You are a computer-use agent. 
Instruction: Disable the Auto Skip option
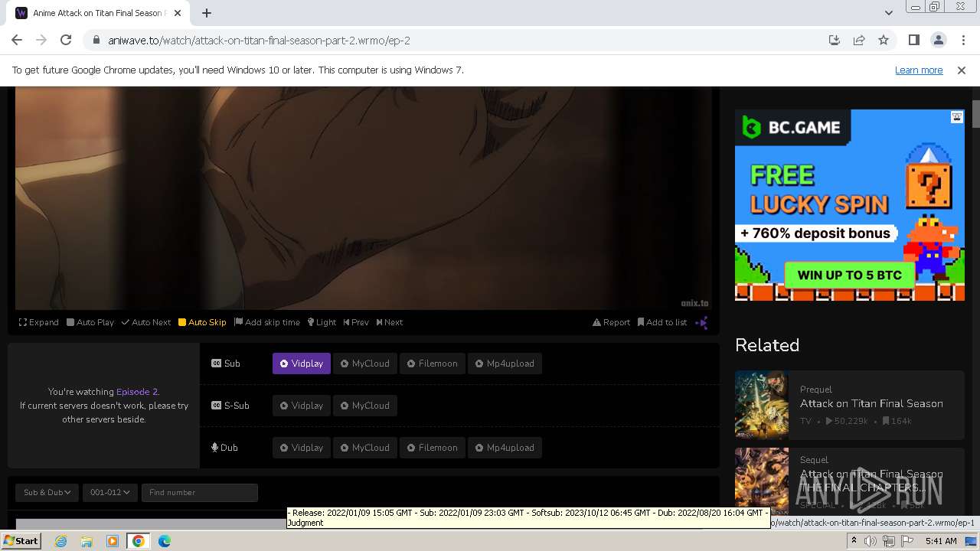(x=202, y=322)
